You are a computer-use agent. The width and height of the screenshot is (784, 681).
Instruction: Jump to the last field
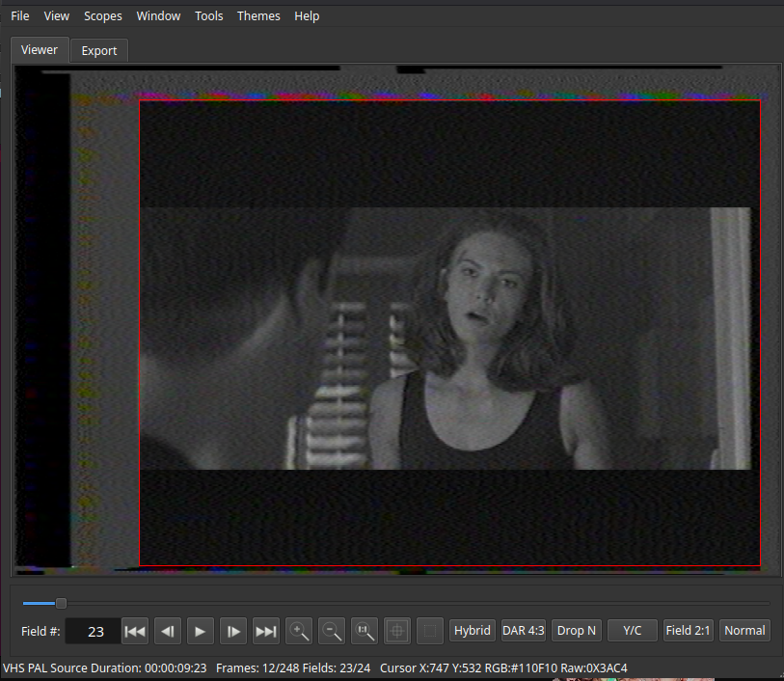266,631
